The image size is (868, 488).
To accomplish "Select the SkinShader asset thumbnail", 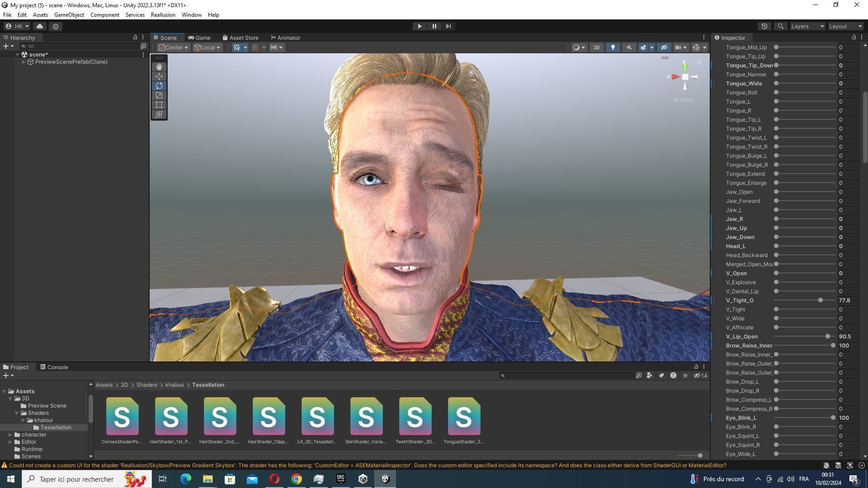I will (366, 416).
